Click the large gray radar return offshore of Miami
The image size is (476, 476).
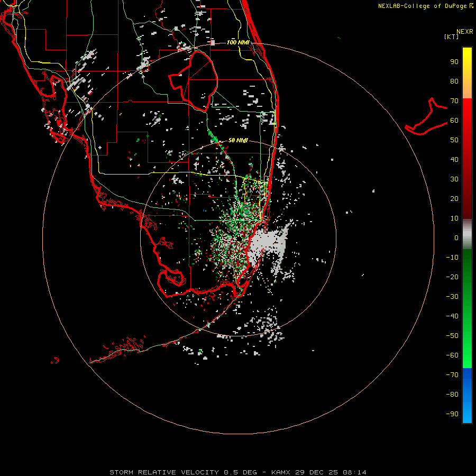269,243
